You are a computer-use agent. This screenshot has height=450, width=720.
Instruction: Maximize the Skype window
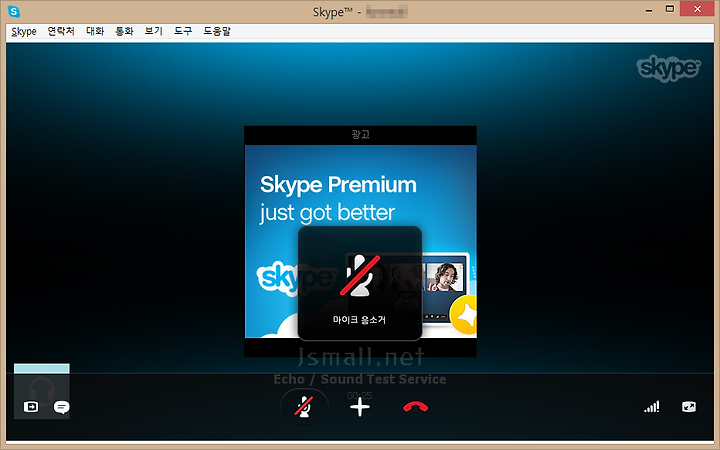[670, 9]
